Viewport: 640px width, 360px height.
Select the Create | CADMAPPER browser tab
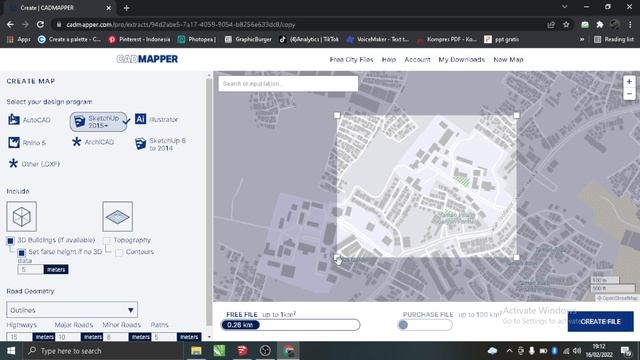[x=59, y=8]
